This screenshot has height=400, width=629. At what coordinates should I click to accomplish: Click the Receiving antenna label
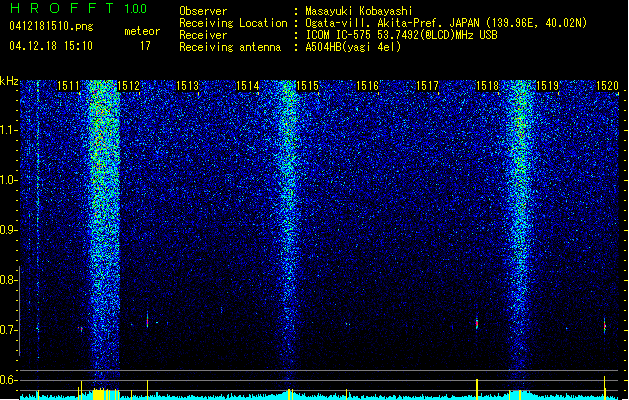click(x=230, y=47)
